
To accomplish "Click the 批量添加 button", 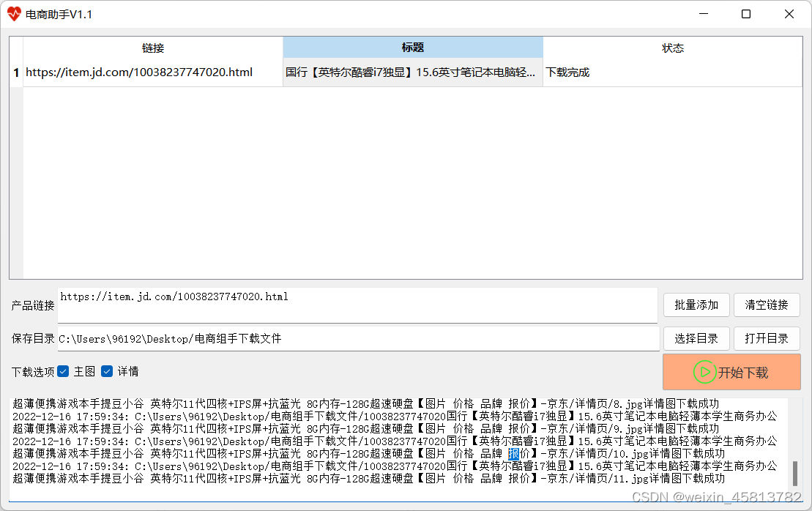I will [x=696, y=305].
